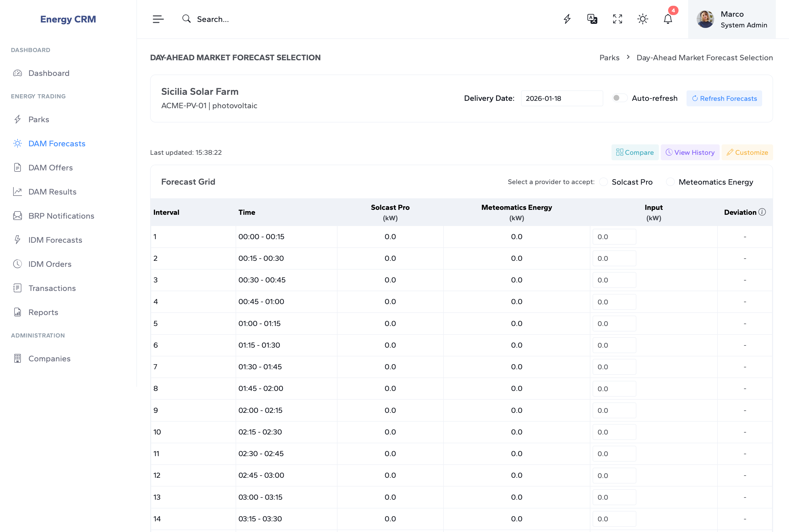Enable the Auto-refresh switch
The image size is (789, 532).
pos(619,98)
